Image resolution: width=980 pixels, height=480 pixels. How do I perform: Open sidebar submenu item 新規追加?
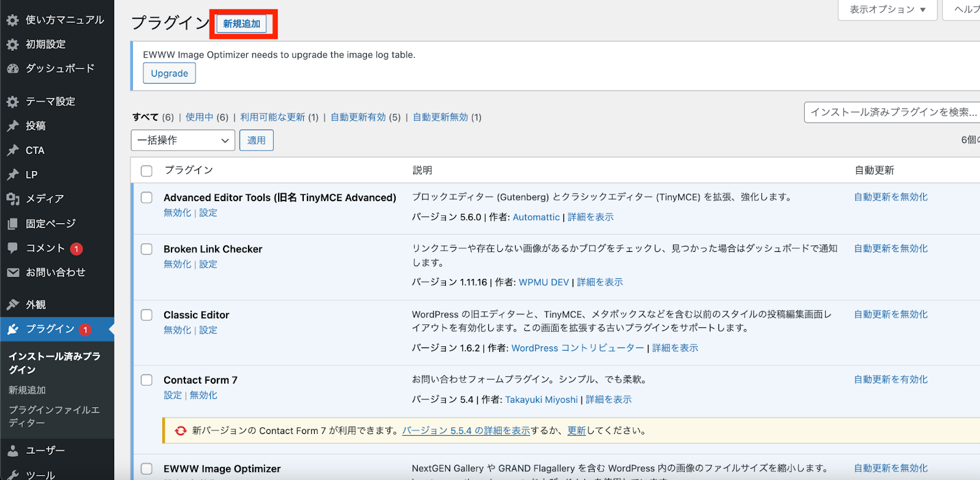click(27, 390)
